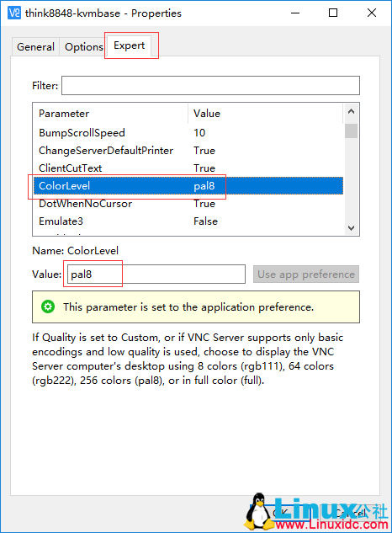Open the Options tab
Image resolution: width=392 pixels, height=533 pixels.
(83, 46)
